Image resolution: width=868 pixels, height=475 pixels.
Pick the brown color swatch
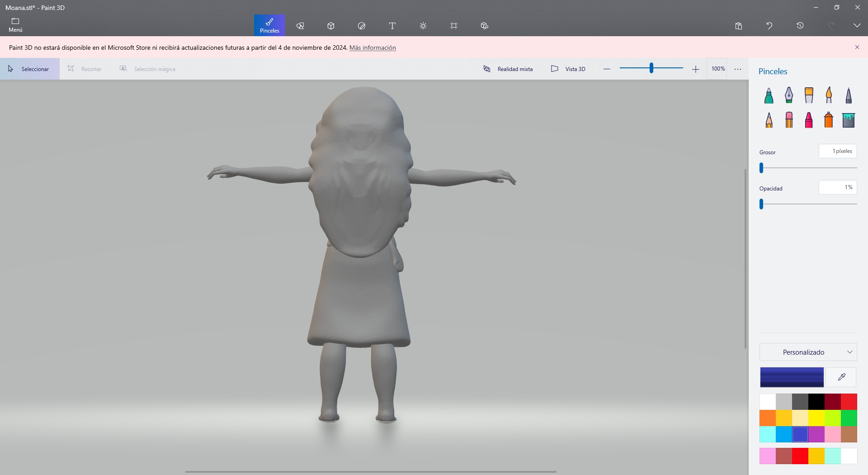[849, 434]
